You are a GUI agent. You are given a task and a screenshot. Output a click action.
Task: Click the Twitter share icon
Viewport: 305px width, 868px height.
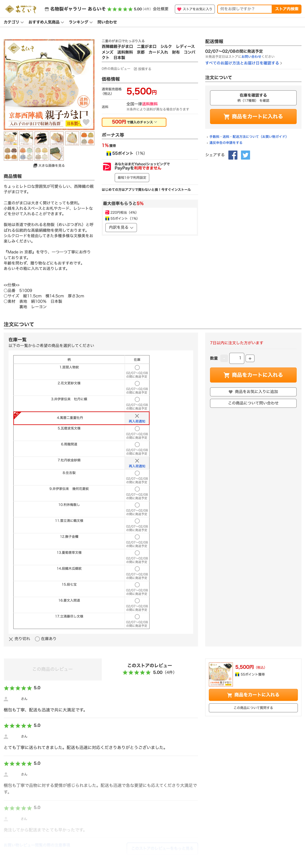[x=245, y=155]
